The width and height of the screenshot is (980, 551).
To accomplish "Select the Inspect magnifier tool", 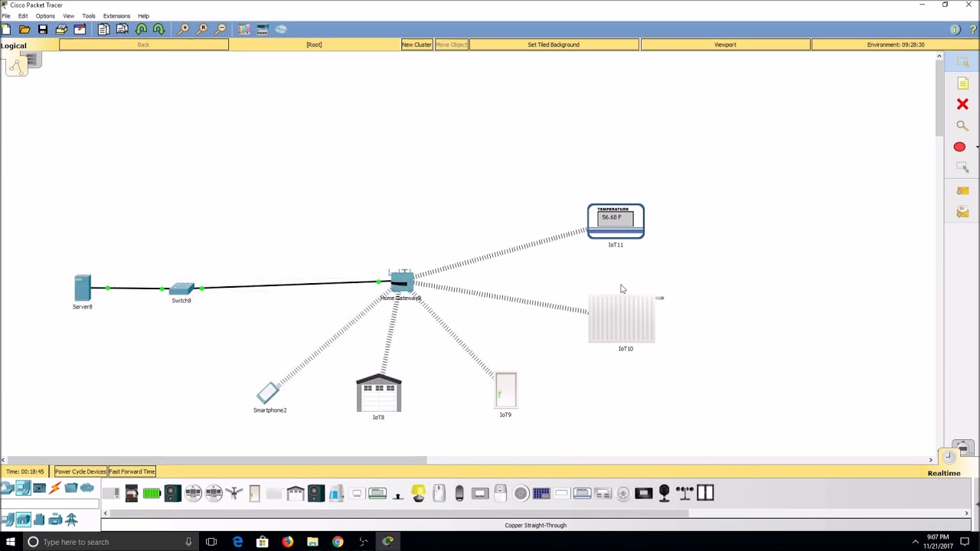I will point(962,126).
